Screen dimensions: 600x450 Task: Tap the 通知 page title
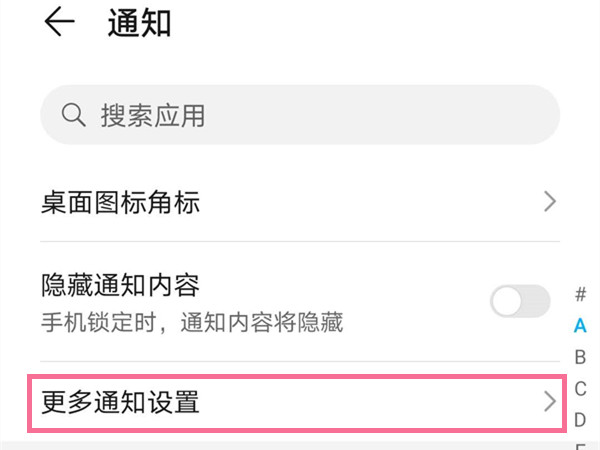139,24
